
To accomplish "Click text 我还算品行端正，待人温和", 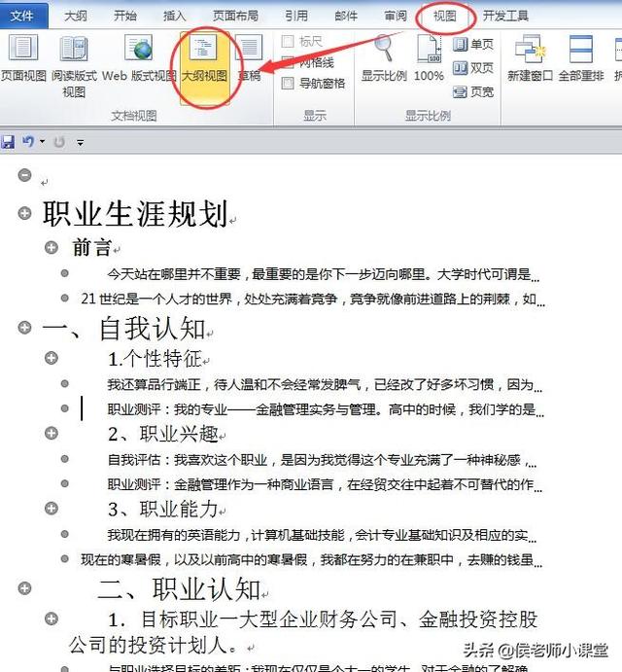I will 188,384.
